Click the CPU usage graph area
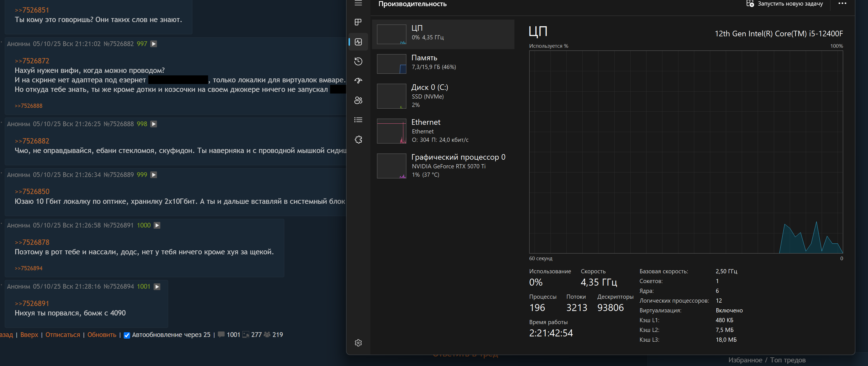The width and height of the screenshot is (868, 366). point(686,152)
